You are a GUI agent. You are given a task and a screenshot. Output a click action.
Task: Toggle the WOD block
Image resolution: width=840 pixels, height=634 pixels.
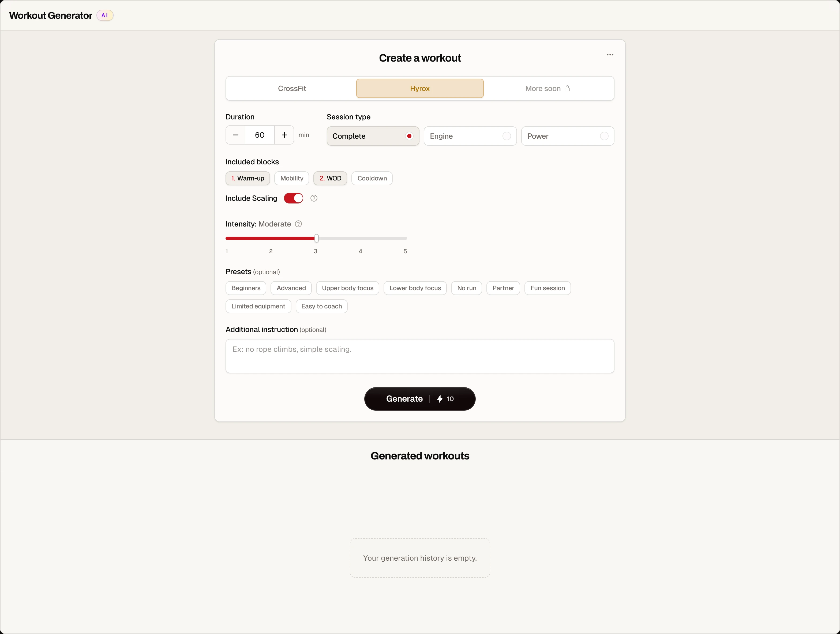(x=330, y=178)
